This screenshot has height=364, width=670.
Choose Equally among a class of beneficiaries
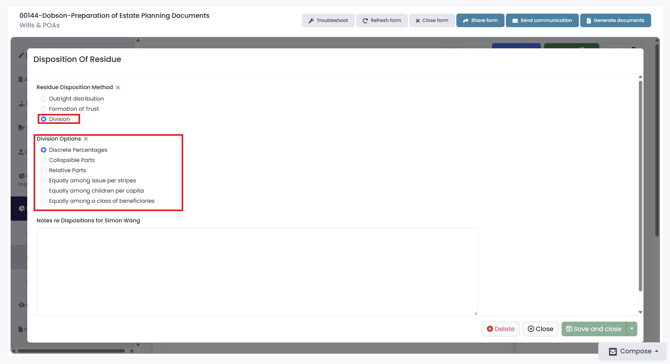(44, 201)
